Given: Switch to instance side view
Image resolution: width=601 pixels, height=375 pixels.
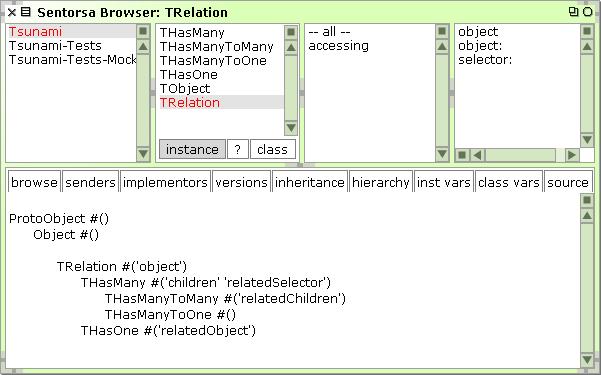Looking at the screenshot, I should pos(192,149).
